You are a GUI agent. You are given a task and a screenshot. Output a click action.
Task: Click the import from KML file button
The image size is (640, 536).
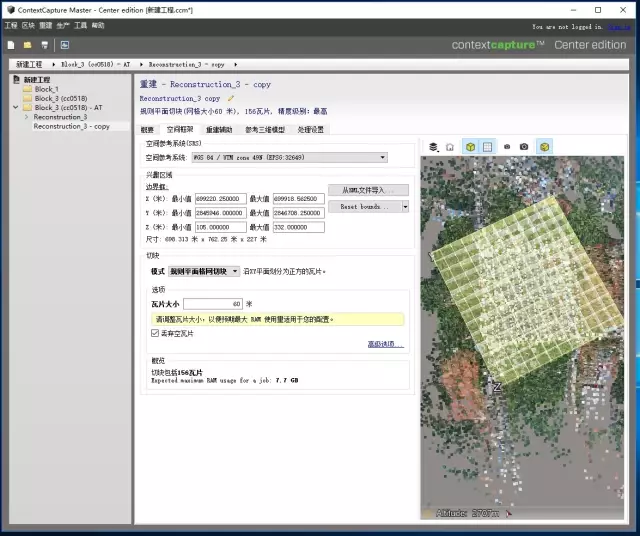(x=367, y=190)
